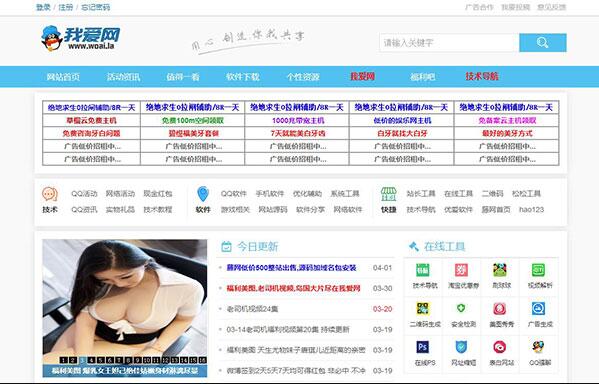Click the green storefront 快捷 icon
This screenshot has width=599, height=384.
coord(388,194)
